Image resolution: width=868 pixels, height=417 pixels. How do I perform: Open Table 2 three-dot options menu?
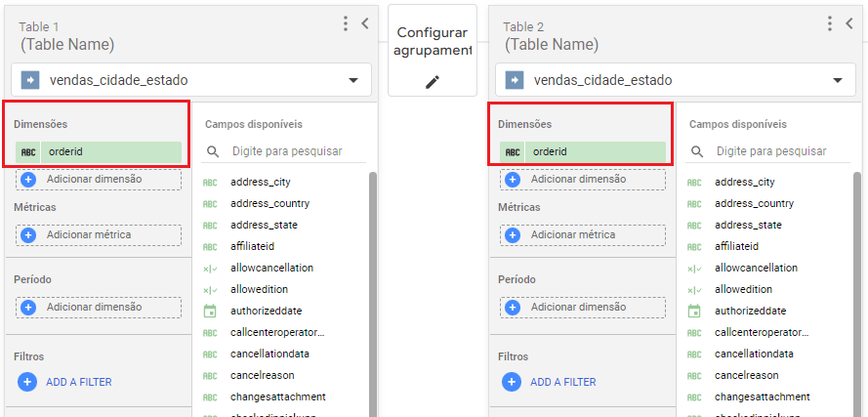pyautogui.click(x=830, y=23)
